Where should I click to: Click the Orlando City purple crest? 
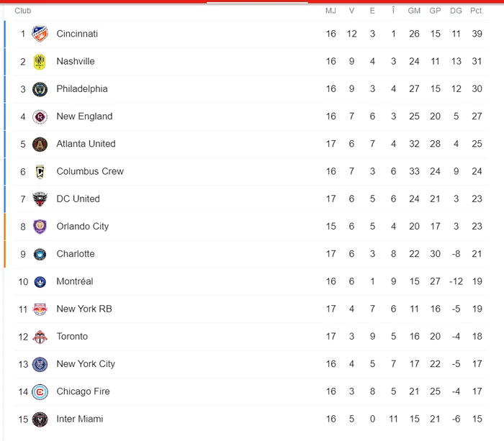40,227
